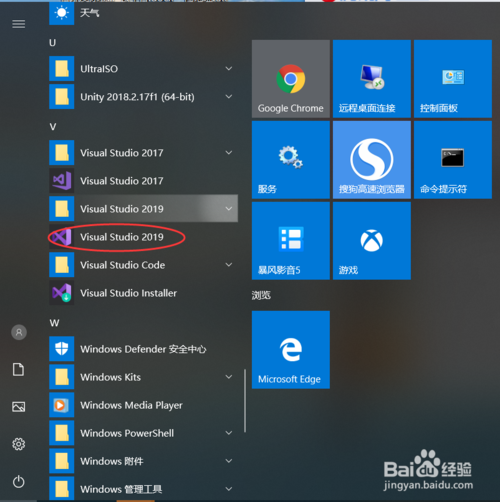Open the UltraISO folder icon
This screenshot has height=502, width=500.
tap(62, 69)
